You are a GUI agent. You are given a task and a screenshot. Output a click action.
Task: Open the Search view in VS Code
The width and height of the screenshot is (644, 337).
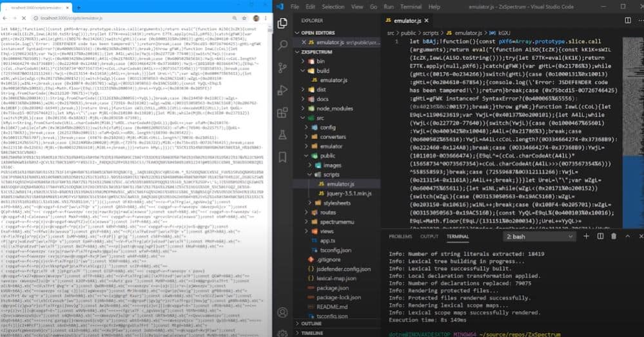coord(282,44)
